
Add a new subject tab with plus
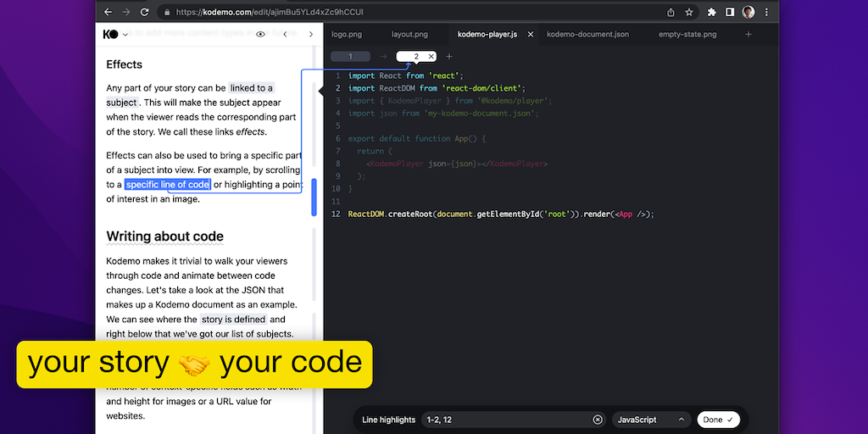[x=748, y=34]
